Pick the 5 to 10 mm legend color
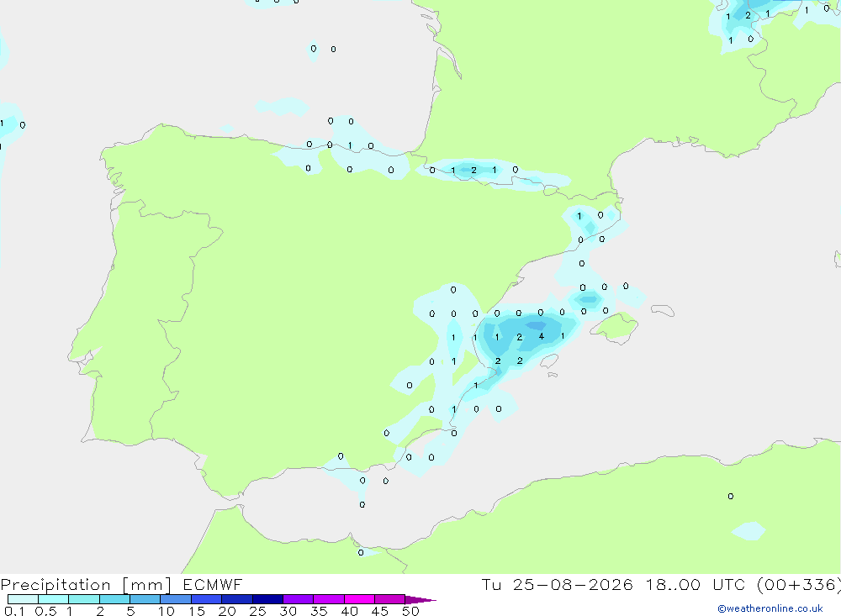This screenshot has width=841, height=616. click(x=145, y=599)
